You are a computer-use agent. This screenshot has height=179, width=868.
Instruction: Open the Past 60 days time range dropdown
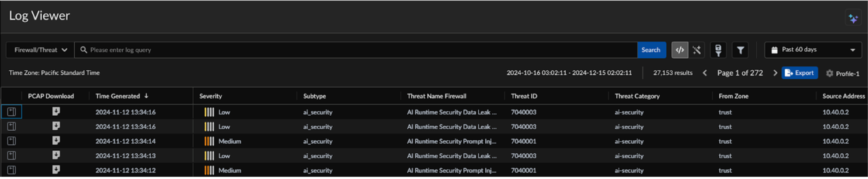[x=813, y=50]
